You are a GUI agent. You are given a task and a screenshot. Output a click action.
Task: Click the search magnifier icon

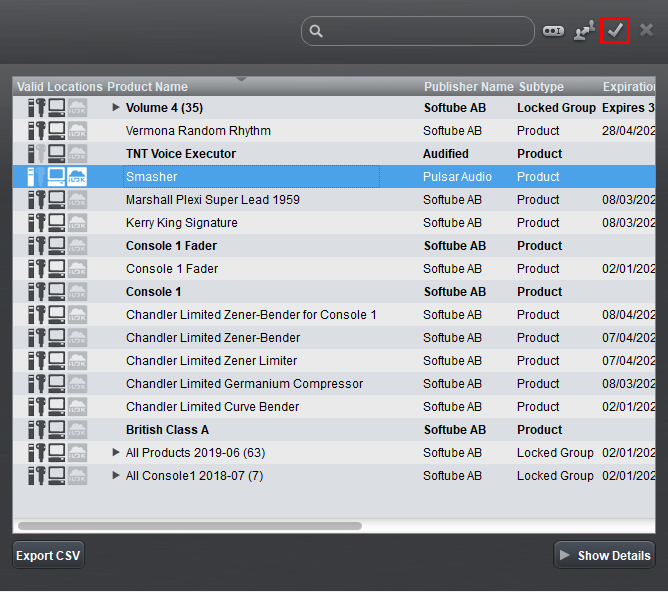coord(316,31)
